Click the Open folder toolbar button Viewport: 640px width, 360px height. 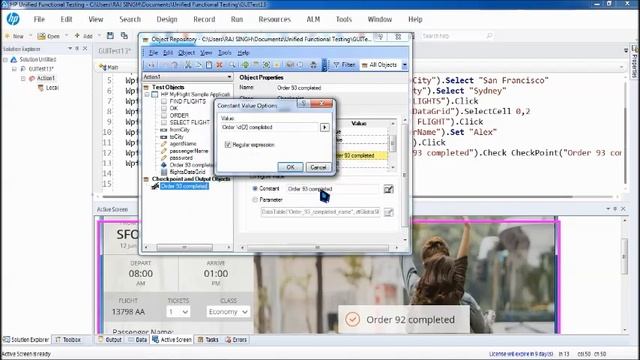pos(49,36)
